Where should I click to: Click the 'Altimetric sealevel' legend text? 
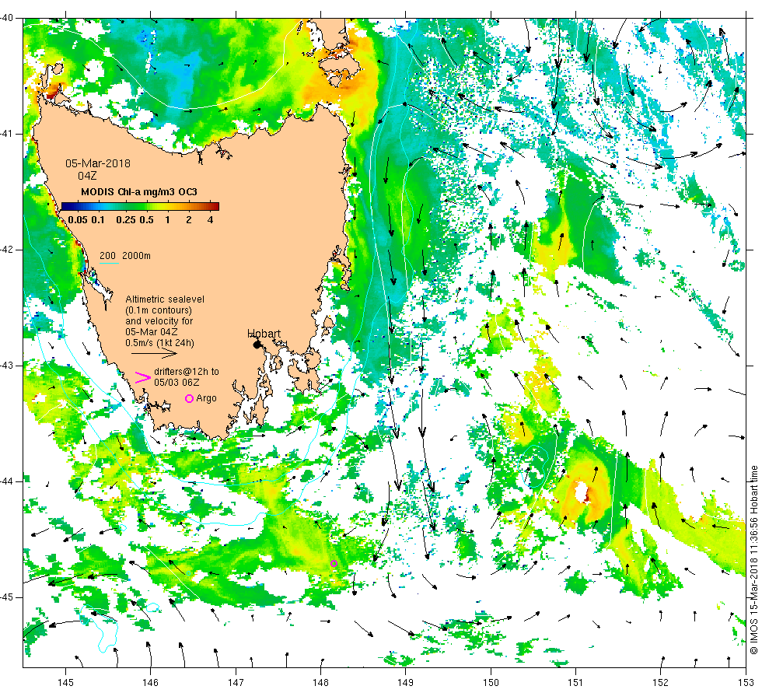[x=165, y=299]
